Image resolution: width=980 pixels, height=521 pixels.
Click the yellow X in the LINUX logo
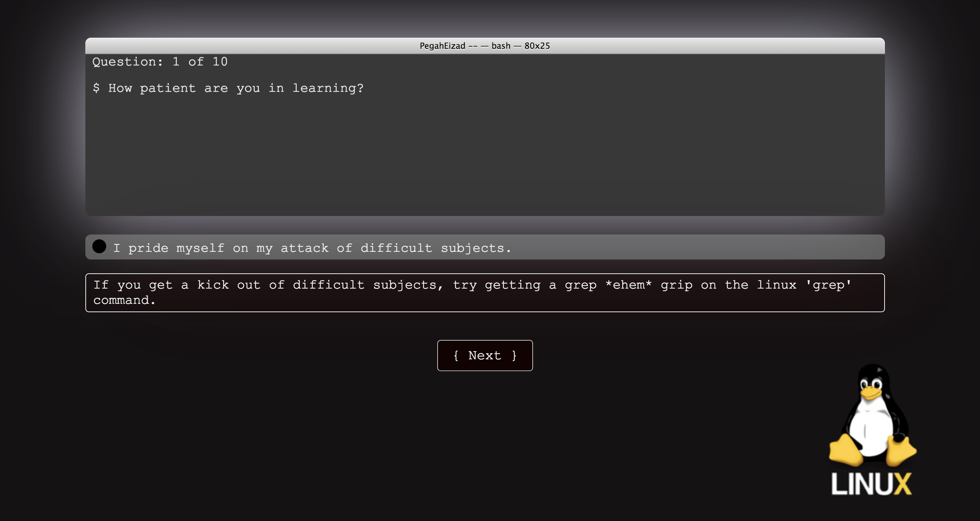902,484
